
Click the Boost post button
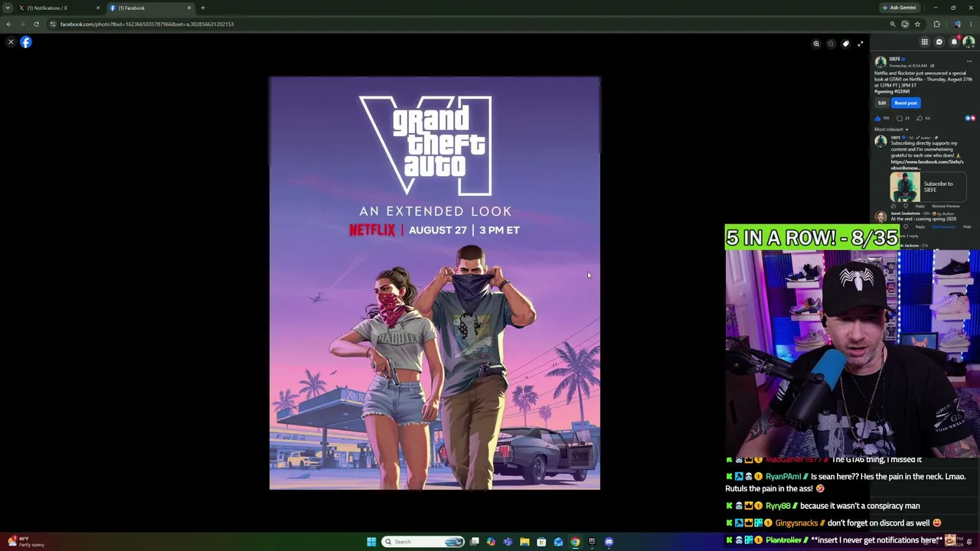tap(906, 103)
